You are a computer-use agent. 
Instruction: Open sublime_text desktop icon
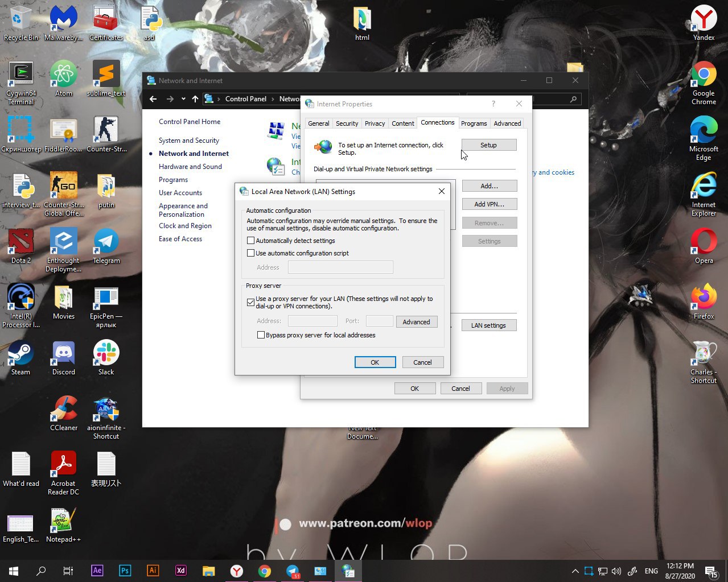(x=106, y=79)
